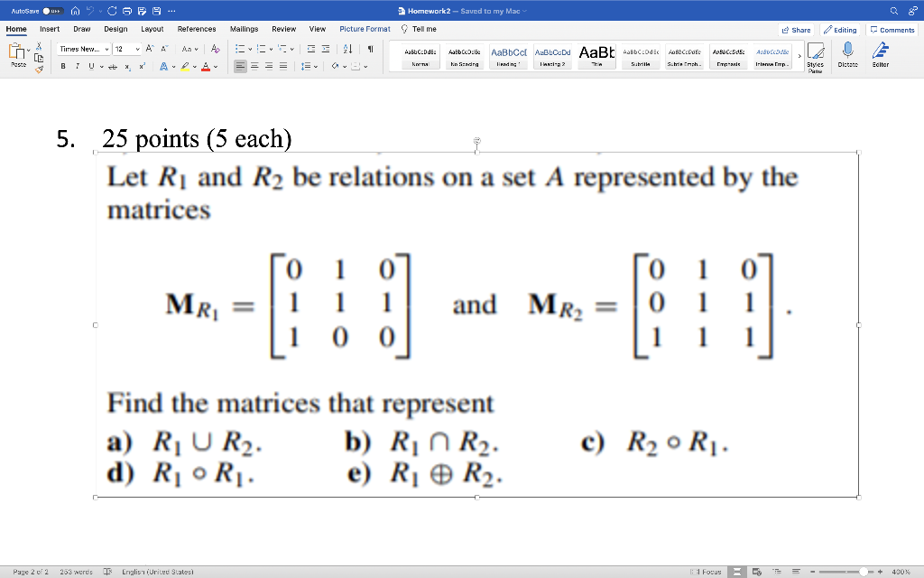Select the subscript formatting icon
Viewport: 924px width, 578px height.
(127, 65)
